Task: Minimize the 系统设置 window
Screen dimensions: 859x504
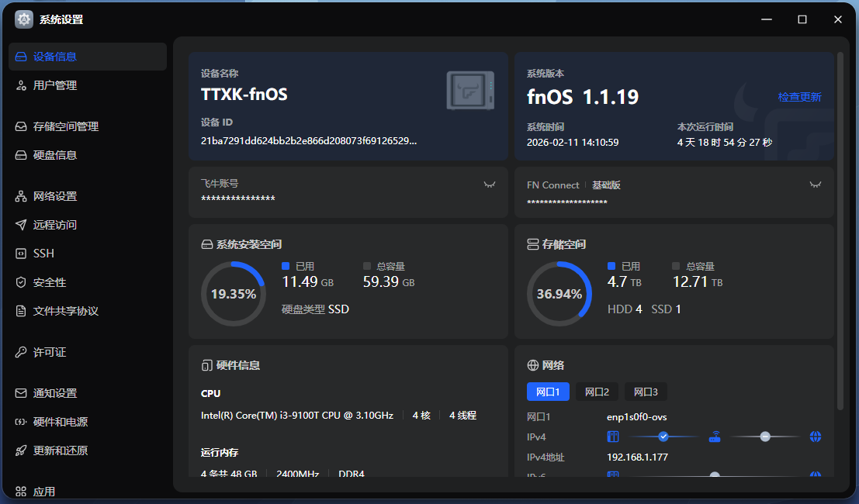Action: (x=767, y=19)
